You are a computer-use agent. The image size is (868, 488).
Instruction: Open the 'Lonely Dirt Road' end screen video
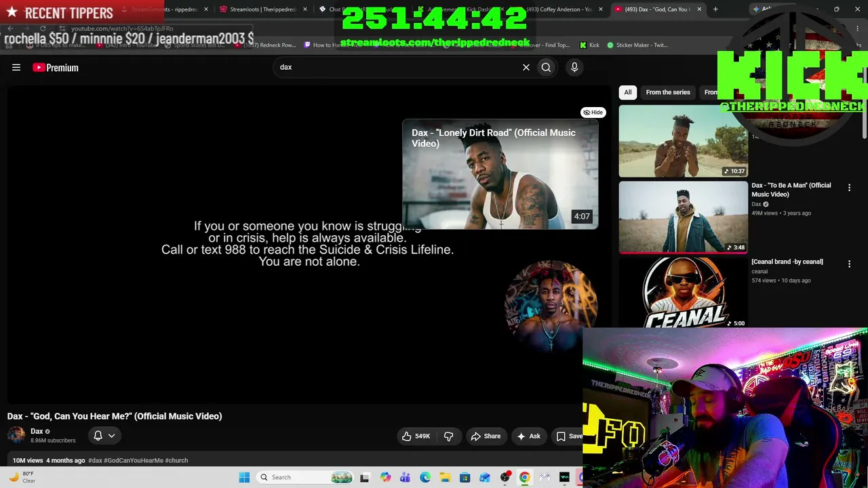click(x=500, y=175)
